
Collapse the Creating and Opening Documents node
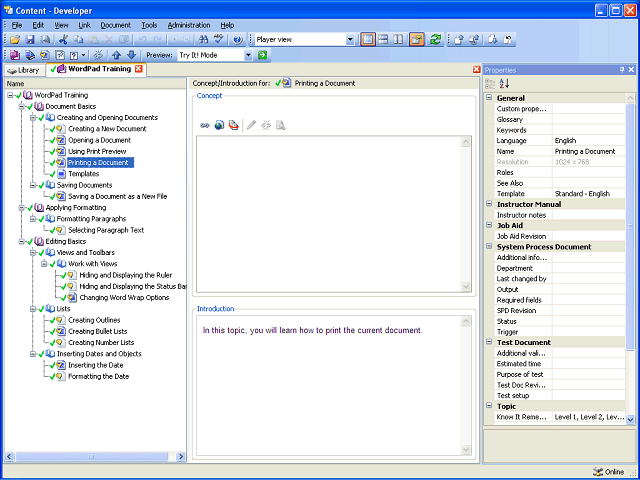[33, 118]
